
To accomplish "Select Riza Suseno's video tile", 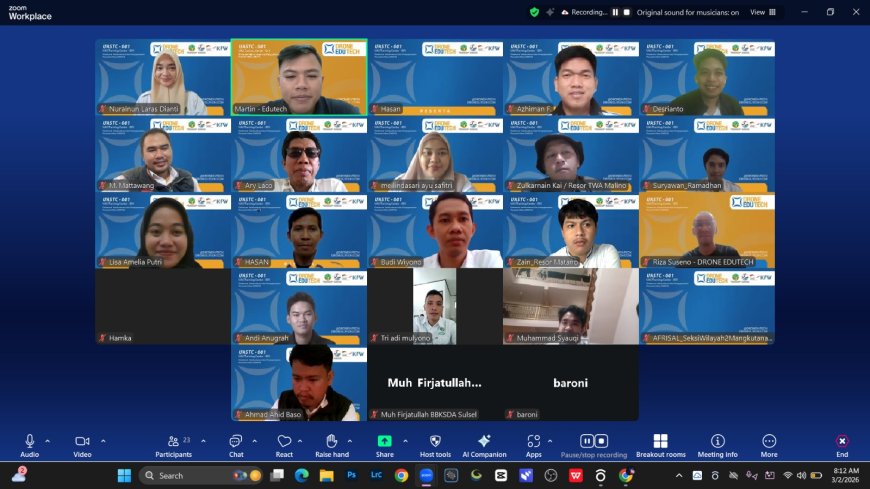I will pyautogui.click(x=706, y=231).
